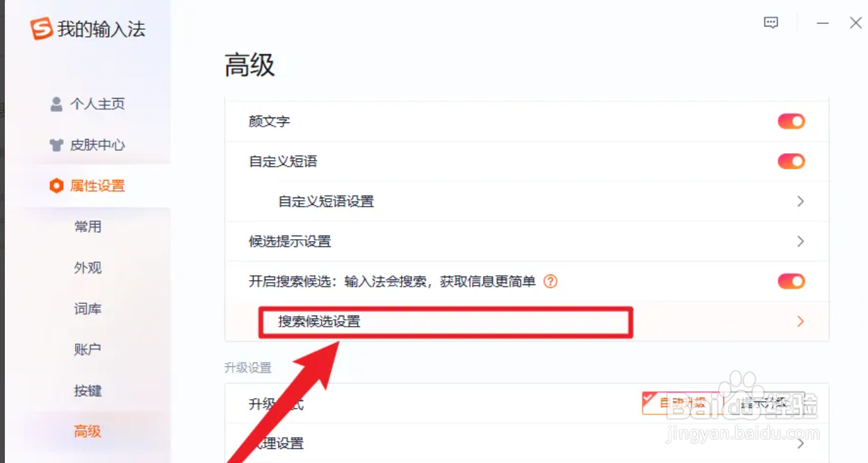Expand 搜索候选设置 with the orange chevron
The width and height of the screenshot is (868, 463).
tap(801, 321)
